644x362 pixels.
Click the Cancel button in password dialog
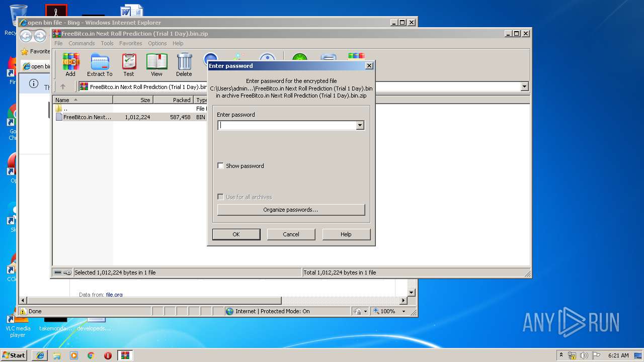pos(291,234)
